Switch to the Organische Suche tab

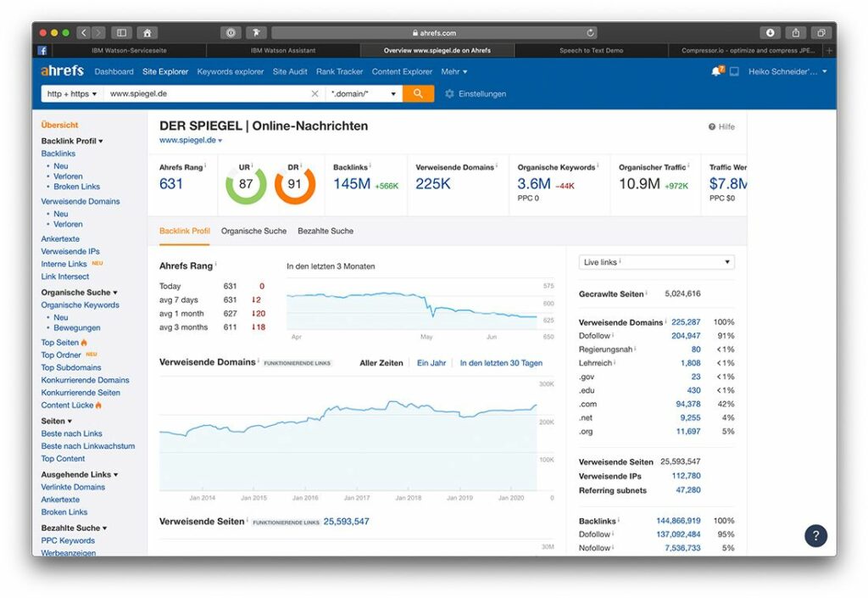(255, 230)
